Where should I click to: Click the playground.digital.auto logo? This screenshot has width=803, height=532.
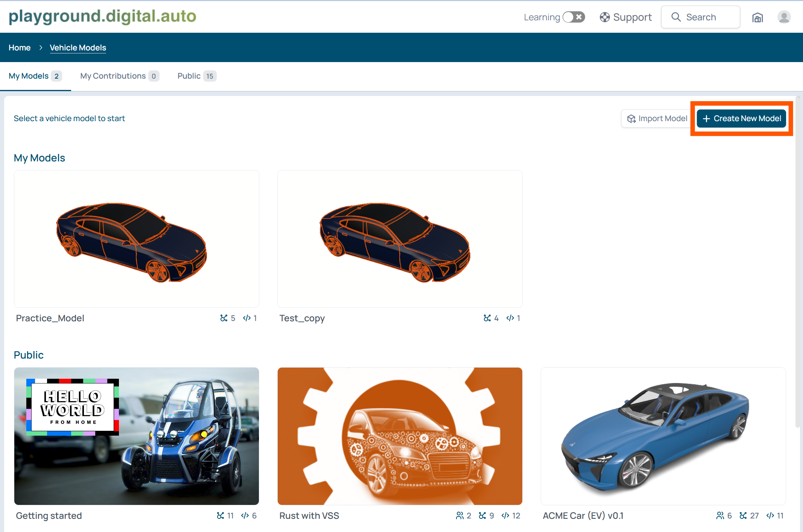(102, 16)
